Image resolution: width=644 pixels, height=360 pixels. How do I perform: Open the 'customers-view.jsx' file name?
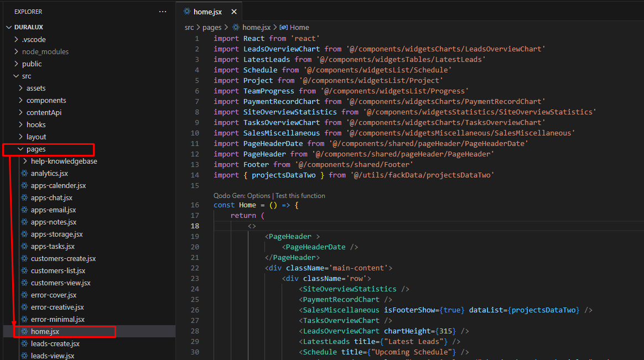coord(61,283)
